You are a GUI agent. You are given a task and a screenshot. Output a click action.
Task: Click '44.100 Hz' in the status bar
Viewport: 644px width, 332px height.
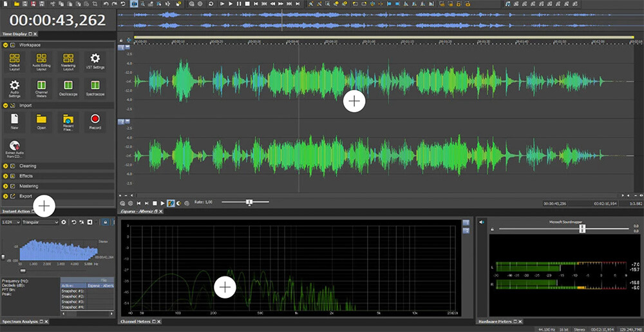546,329
